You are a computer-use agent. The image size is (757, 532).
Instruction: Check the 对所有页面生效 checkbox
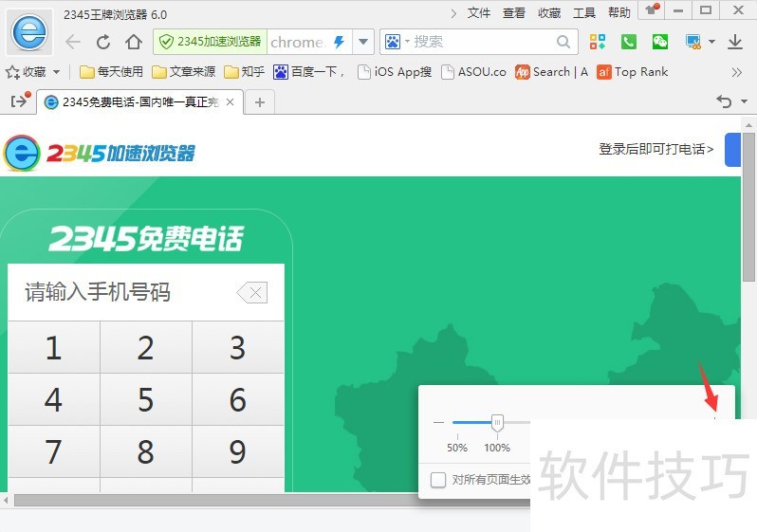click(438, 480)
